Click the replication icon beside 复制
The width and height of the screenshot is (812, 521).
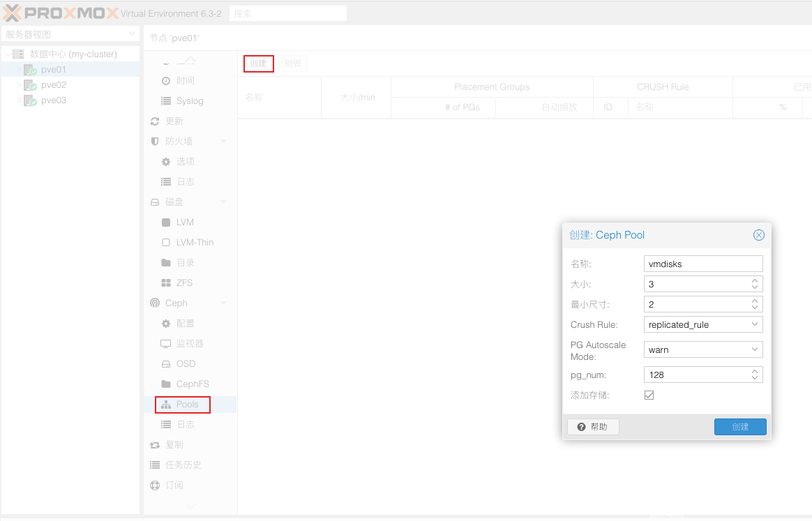click(155, 445)
